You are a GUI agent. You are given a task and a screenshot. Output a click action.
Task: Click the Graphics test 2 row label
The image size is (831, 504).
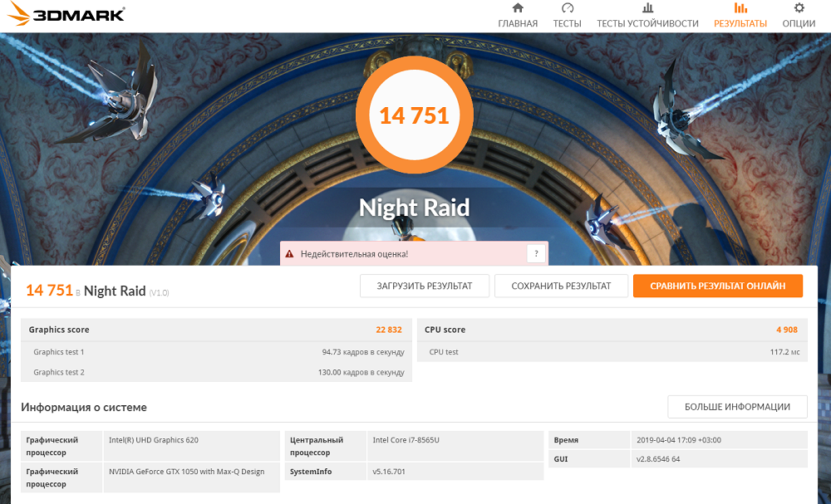click(x=59, y=372)
